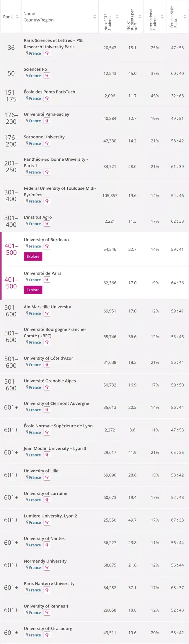Click the graduation cap icon beside Sciences Po
The width and height of the screenshot is (189, 644).
pos(47,76)
